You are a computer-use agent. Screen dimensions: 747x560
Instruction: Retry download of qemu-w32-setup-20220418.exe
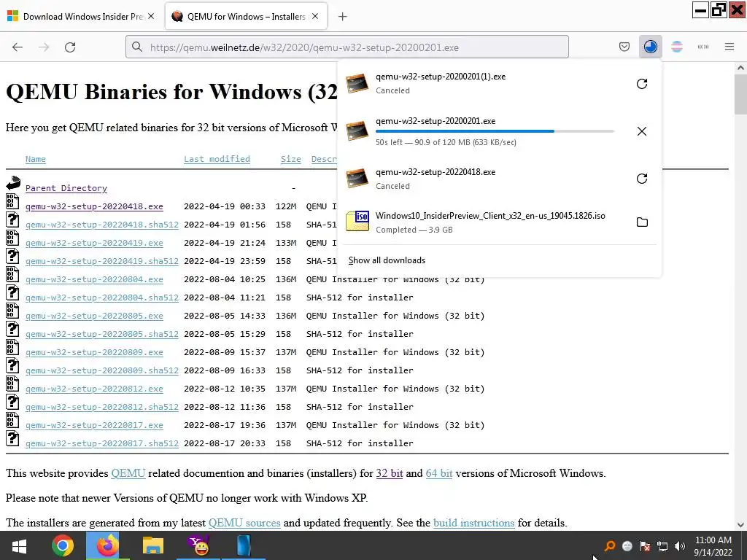642,179
